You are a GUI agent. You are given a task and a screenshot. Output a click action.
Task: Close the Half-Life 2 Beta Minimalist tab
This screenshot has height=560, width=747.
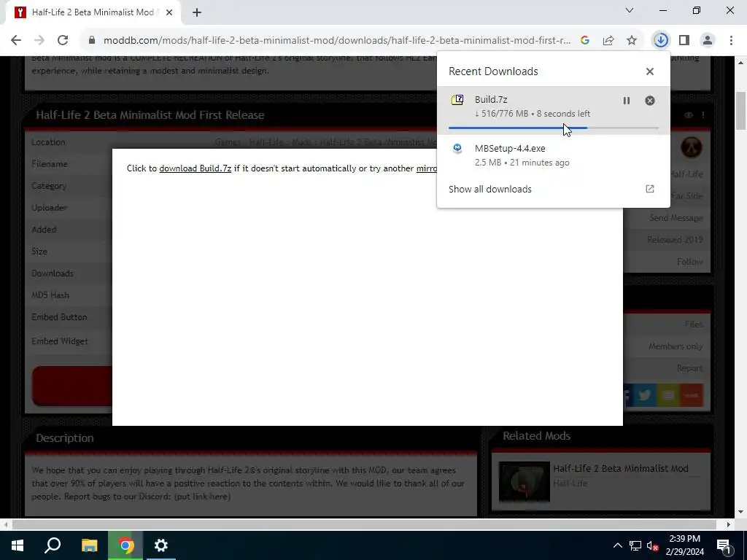[169, 13]
